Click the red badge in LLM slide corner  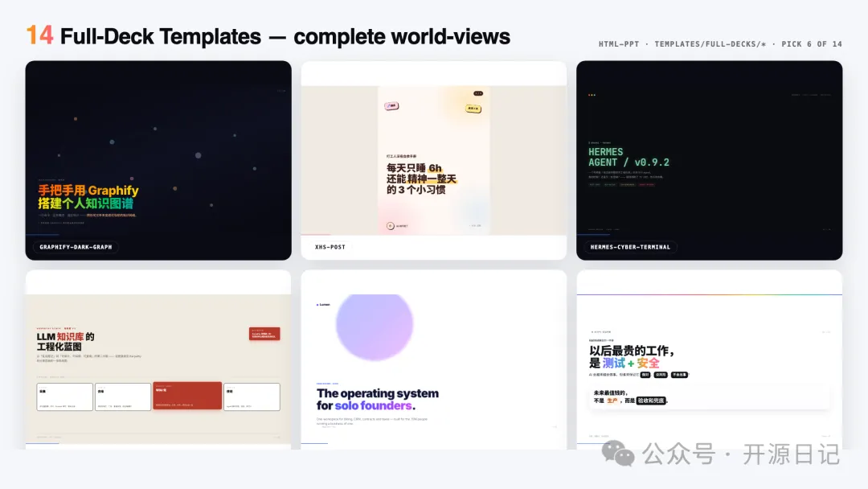[264, 334]
